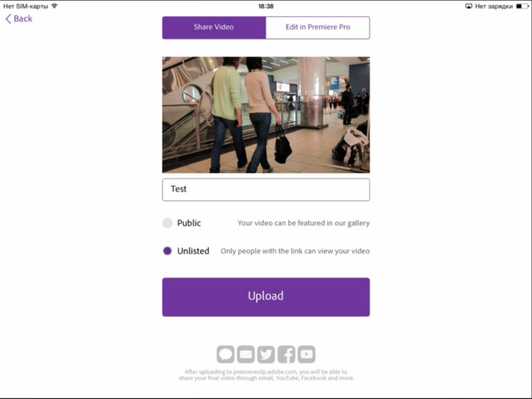Tap the YouTube share icon
This screenshot has width=532, height=399.
coord(307,354)
